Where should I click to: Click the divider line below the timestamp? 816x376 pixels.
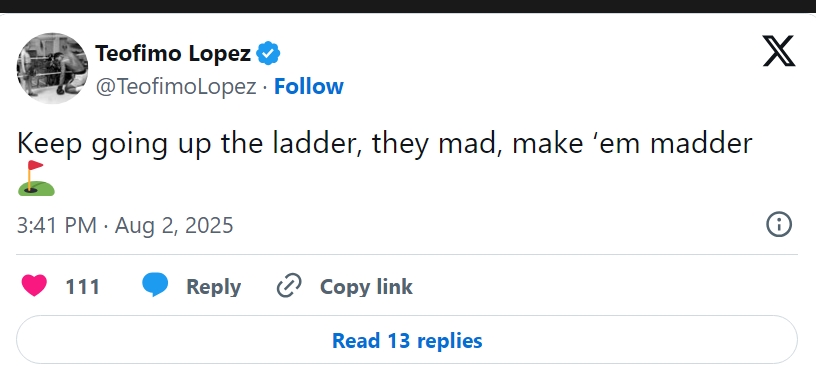click(407, 255)
